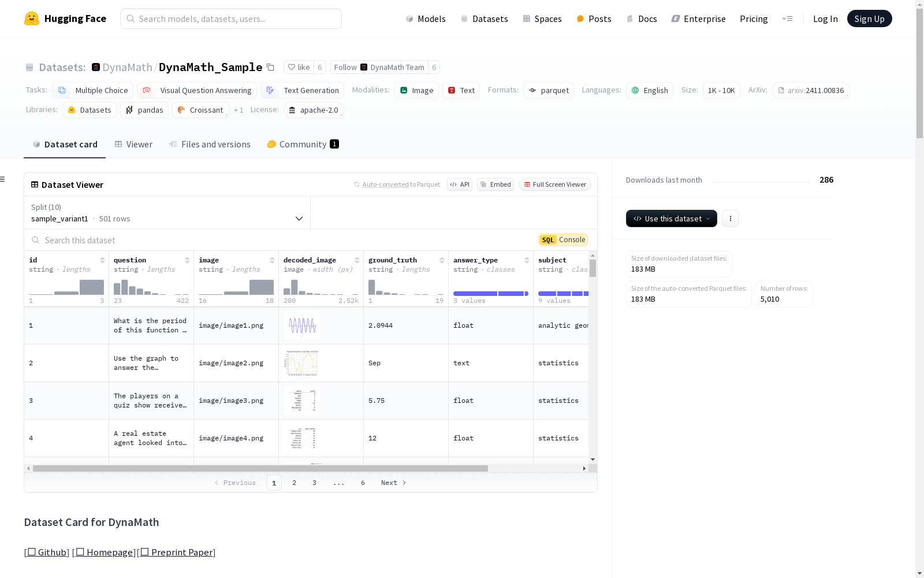The height and width of the screenshot is (578, 924).
Task: Open the API button in Dataset Viewer
Action: point(460,184)
